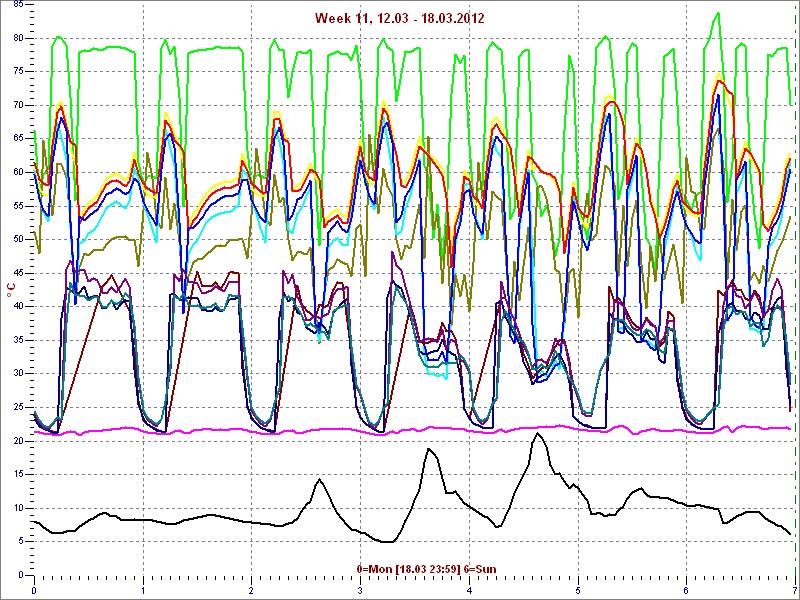Click the y-axis tick label "60"
The width and height of the screenshot is (800, 600).
[x=18, y=172]
